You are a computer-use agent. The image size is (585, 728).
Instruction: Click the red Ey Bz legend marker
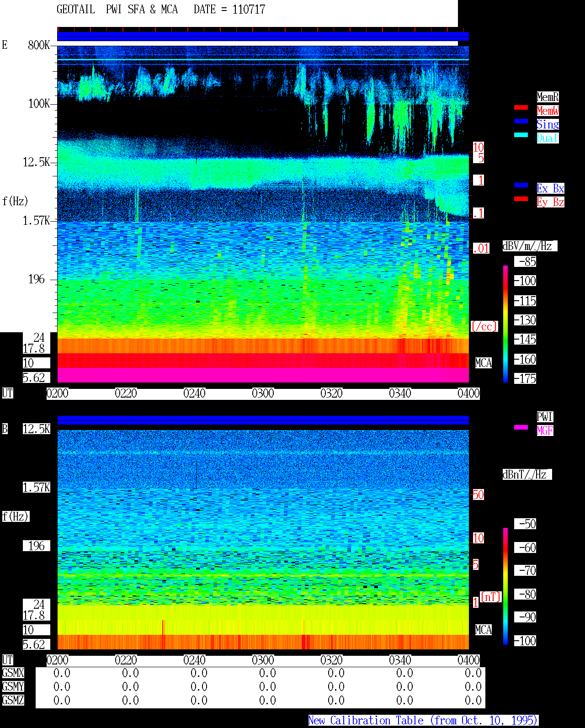pos(521,199)
